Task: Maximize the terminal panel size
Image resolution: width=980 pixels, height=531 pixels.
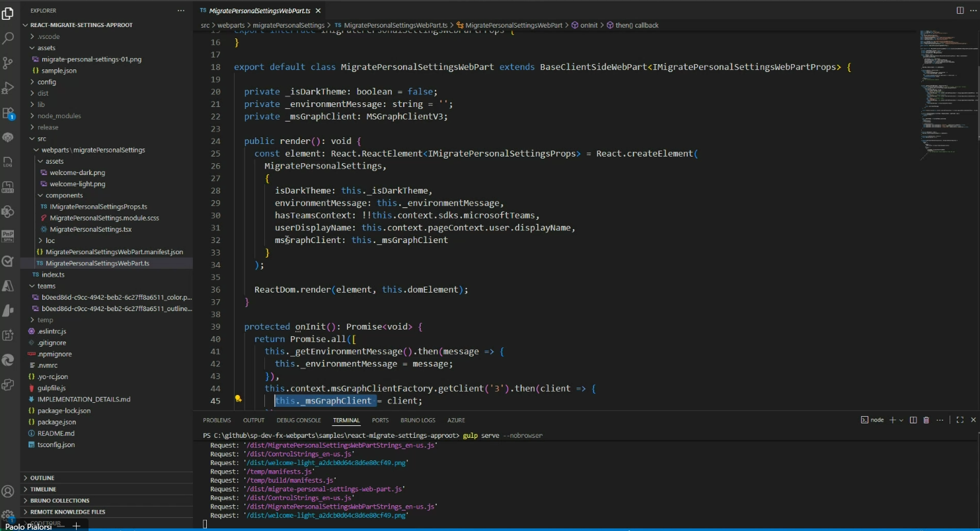Action: (x=960, y=420)
